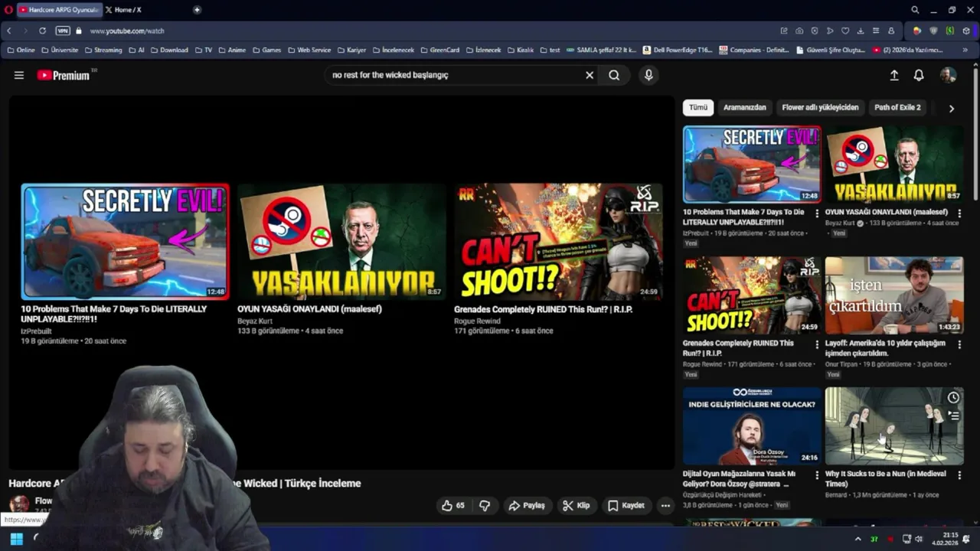Add Nun video to Watch Later clock icon
The image size is (980, 551).
coord(953,398)
